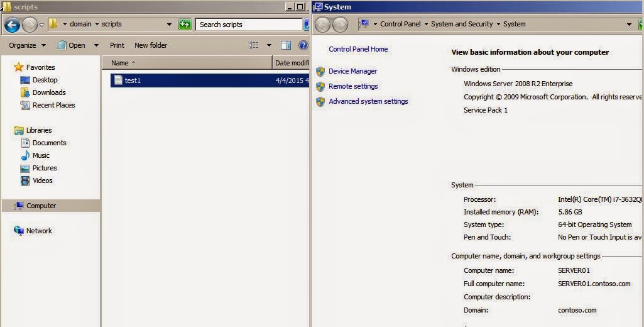Expand dropdown arrow before domain breadcrumb
644x327 pixels.
(x=65, y=25)
